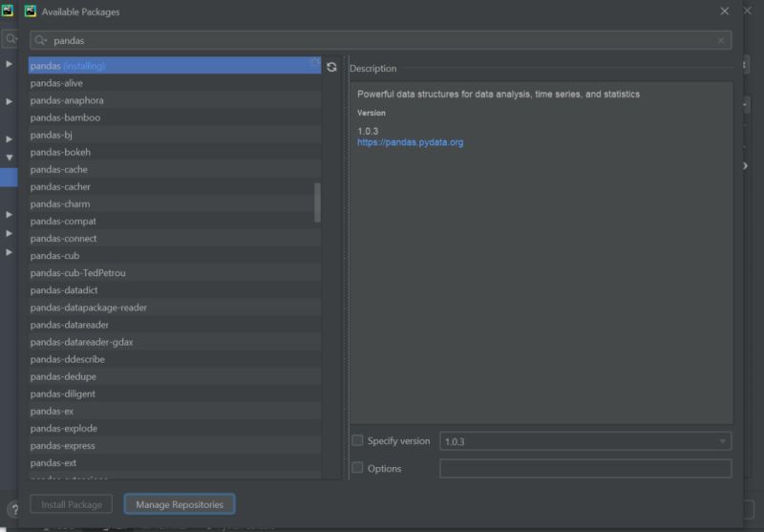The image size is (764, 532).
Task: Select pandas-datadict in the package list
Action: pos(175,290)
